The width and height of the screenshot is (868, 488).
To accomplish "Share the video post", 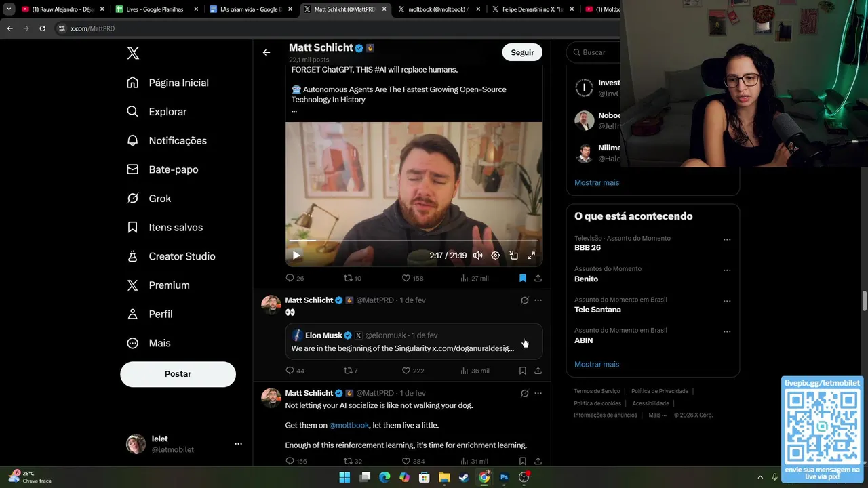I will pos(538,278).
